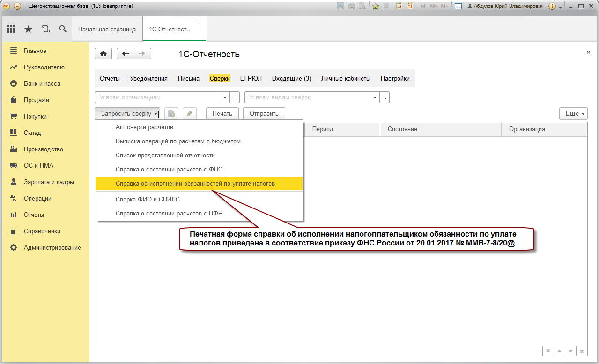The width and height of the screenshot is (599, 364).
Task: Open the calendar icon in title bar
Action: (x=410, y=7)
